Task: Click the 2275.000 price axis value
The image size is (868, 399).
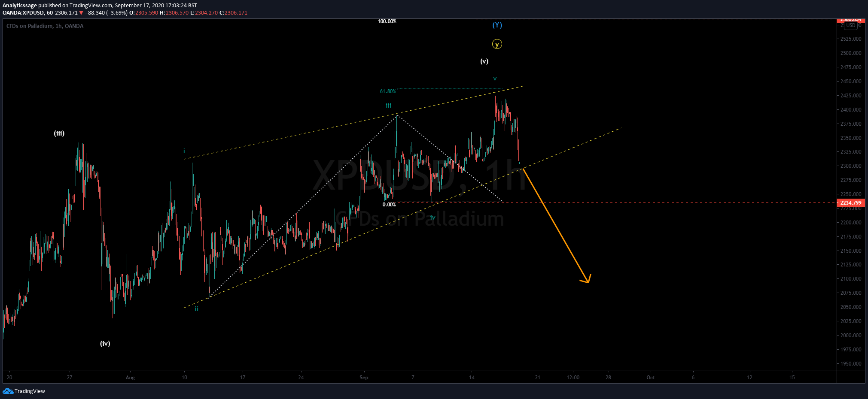Action: coord(851,180)
